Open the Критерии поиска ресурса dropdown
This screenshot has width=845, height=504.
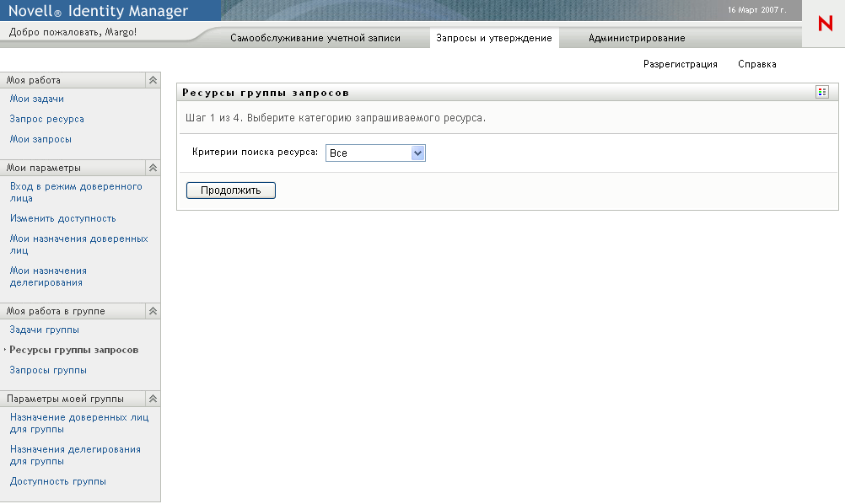click(416, 153)
